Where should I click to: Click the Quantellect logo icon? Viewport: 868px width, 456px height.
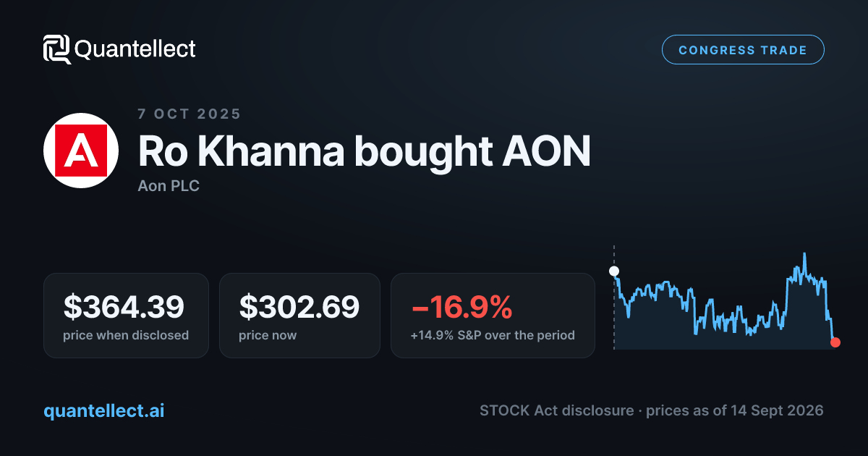click(57, 49)
